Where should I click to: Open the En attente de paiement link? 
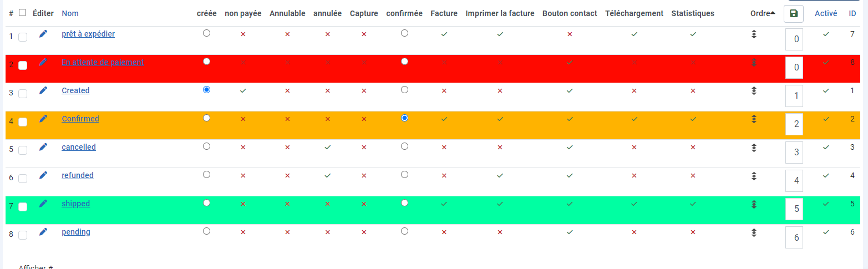[x=103, y=62]
